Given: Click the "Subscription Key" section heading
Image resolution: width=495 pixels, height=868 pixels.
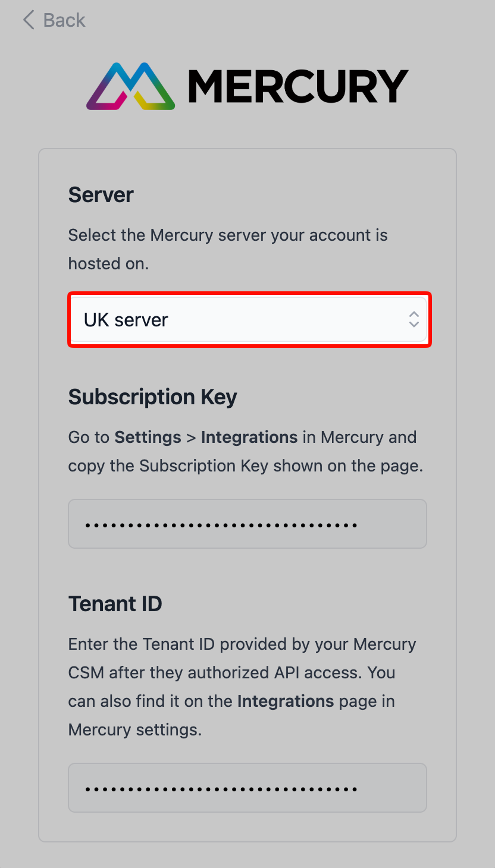Looking at the screenshot, I should [x=153, y=397].
